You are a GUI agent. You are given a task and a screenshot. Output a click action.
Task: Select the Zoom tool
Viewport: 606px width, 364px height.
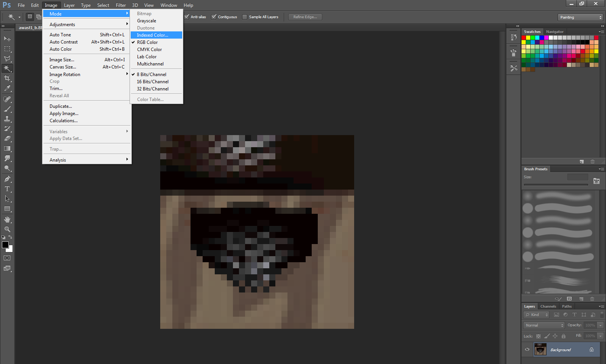pyautogui.click(x=7, y=229)
